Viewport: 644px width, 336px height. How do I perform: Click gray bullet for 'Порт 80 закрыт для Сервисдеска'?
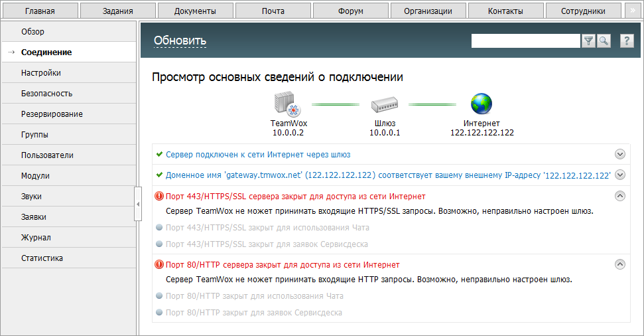coord(159,312)
